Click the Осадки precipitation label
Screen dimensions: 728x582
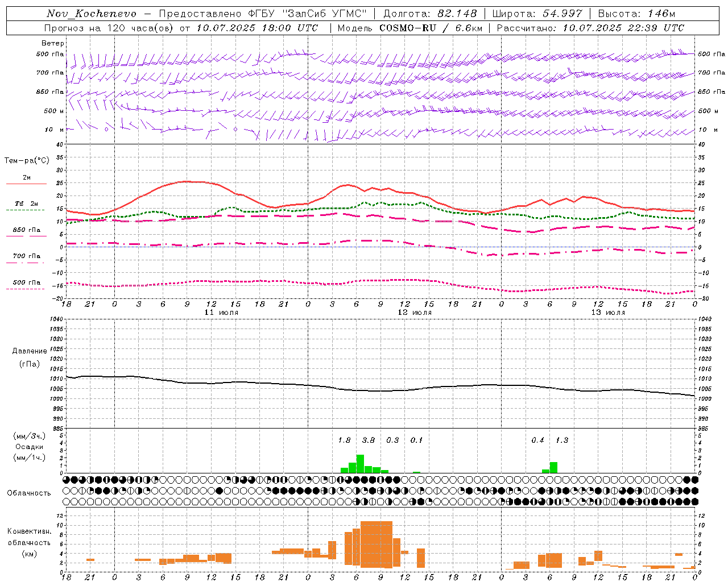(x=29, y=447)
